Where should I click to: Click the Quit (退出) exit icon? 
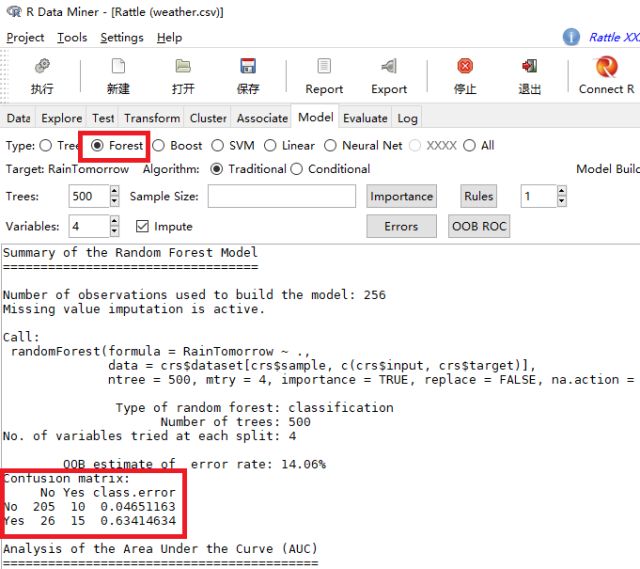[x=529, y=66]
